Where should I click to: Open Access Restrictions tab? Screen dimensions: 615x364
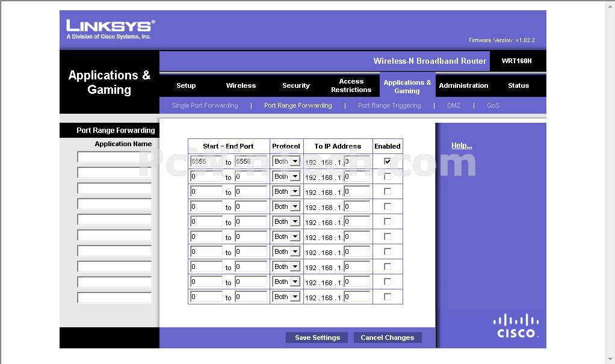tap(351, 85)
